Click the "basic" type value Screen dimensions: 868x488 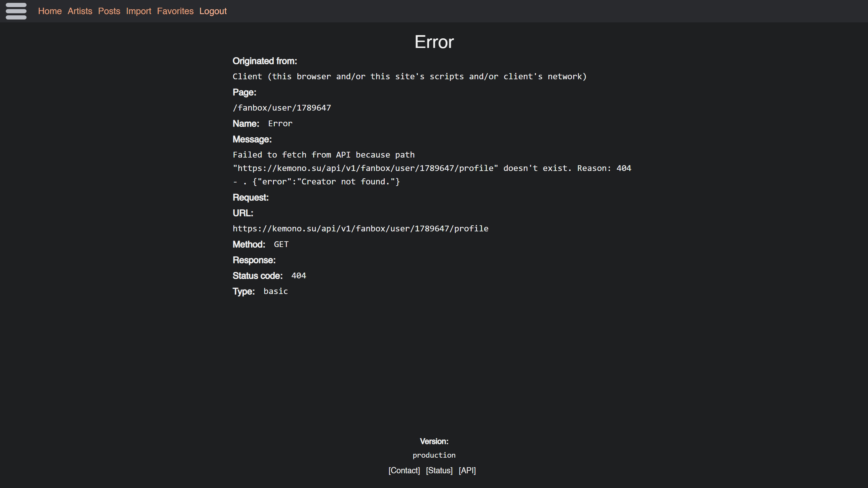pos(276,291)
